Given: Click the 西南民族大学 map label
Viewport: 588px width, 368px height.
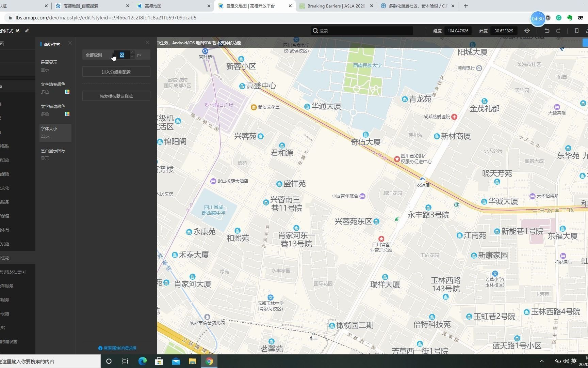Looking at the screenshot, I should point(367,65).
